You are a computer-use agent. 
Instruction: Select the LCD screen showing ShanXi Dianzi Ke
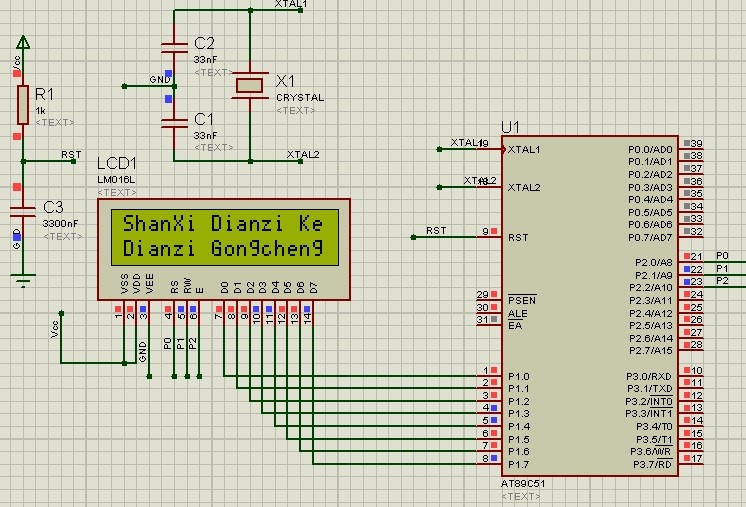[224, 236]
